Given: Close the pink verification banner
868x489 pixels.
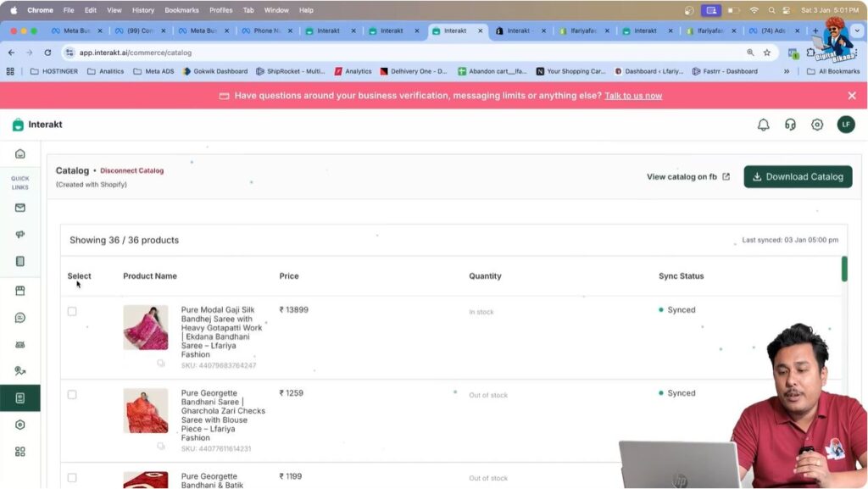Looking at the screenshot, I should coord(852,96).
